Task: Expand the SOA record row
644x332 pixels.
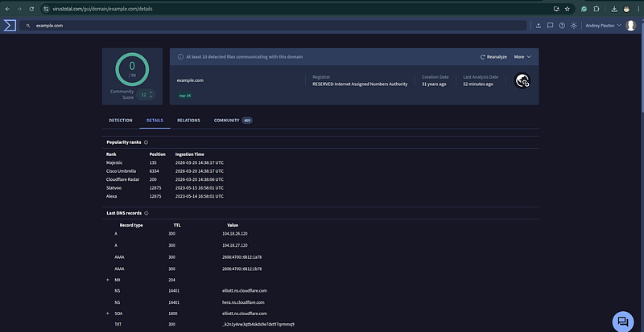Action: click(x=108, y=314)
